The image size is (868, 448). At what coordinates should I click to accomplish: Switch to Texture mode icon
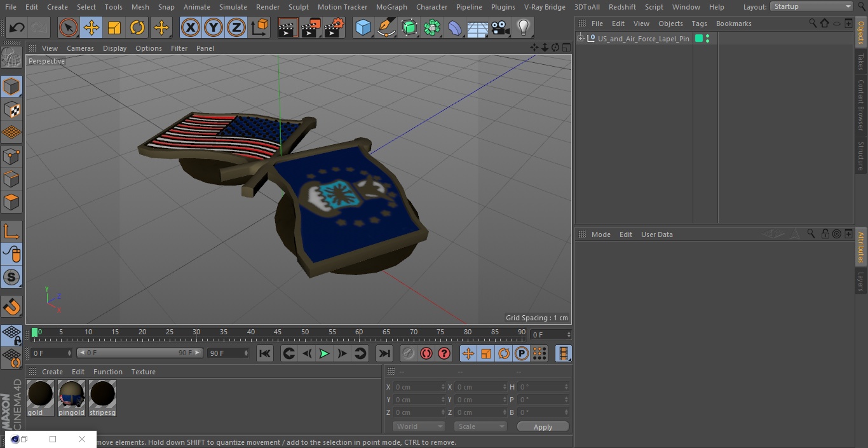click(x=11, y=109)
